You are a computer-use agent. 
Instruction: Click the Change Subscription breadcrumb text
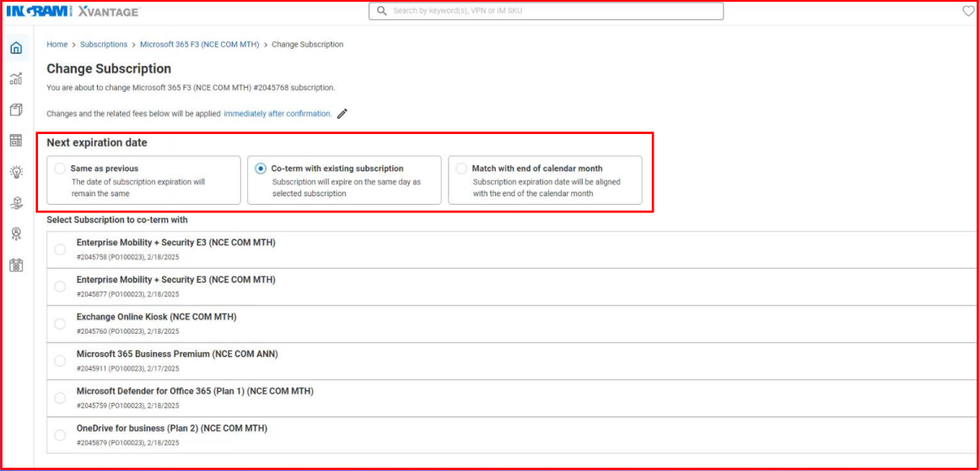click(x=308, y=45)
